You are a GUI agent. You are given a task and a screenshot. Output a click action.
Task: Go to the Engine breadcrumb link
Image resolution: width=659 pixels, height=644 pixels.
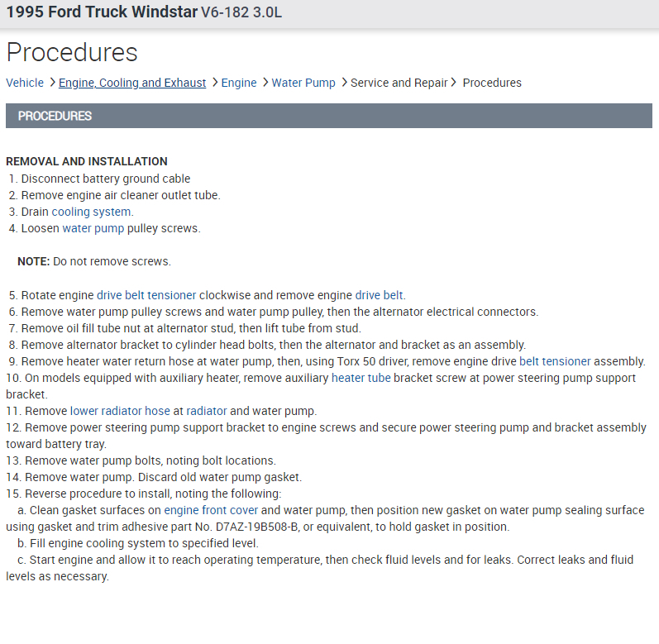(x=239, y=83)
